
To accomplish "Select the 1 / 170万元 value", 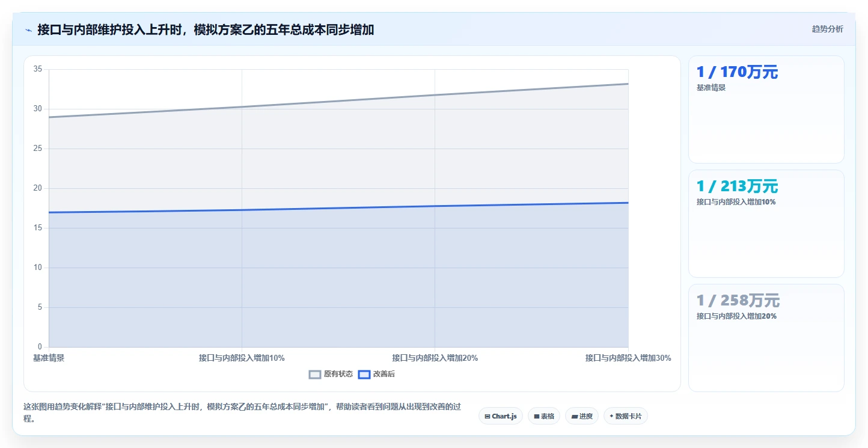I will [x=737, y=72].
